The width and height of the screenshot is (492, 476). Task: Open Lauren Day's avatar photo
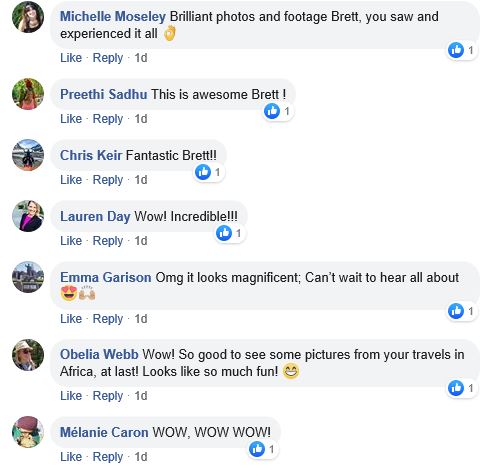[x=28, y=216]
